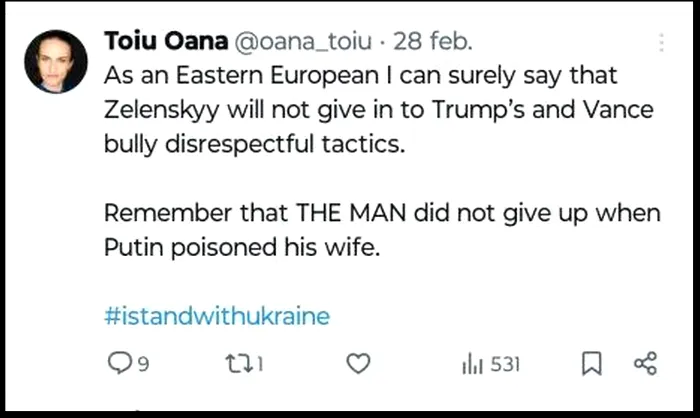Open view analytics bar chart icon
The height and width of the screenshot is (418, 700).
click(x=472, y=365)
